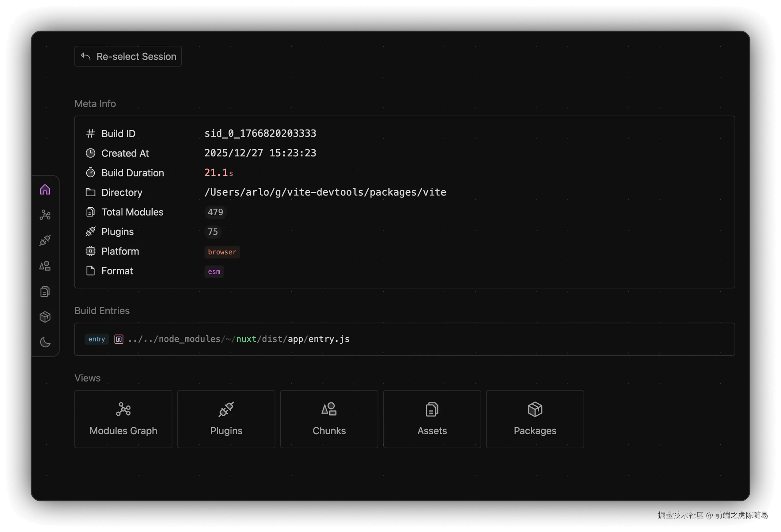Open Modules Graph from sidebar icon
The width and height of the screenshot is (781, 532).
(x=45, y=215)
